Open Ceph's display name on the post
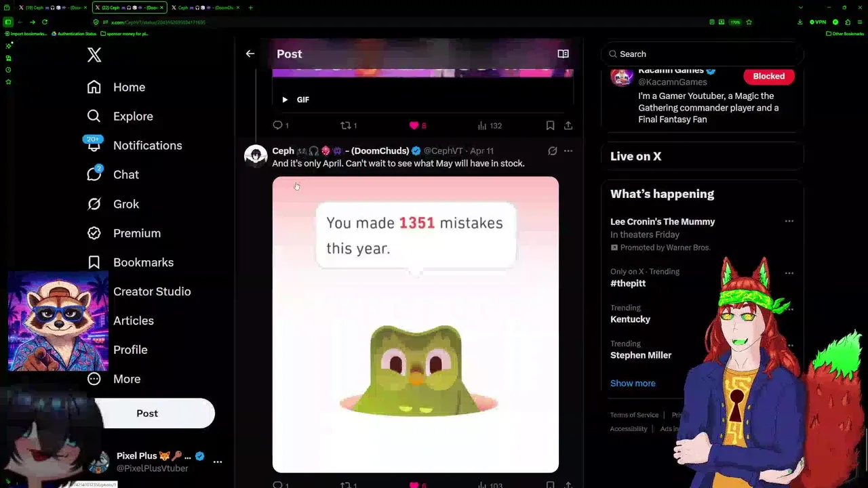Image resolution: width=868 pixels, height=488 pixels. pos(340,150)
